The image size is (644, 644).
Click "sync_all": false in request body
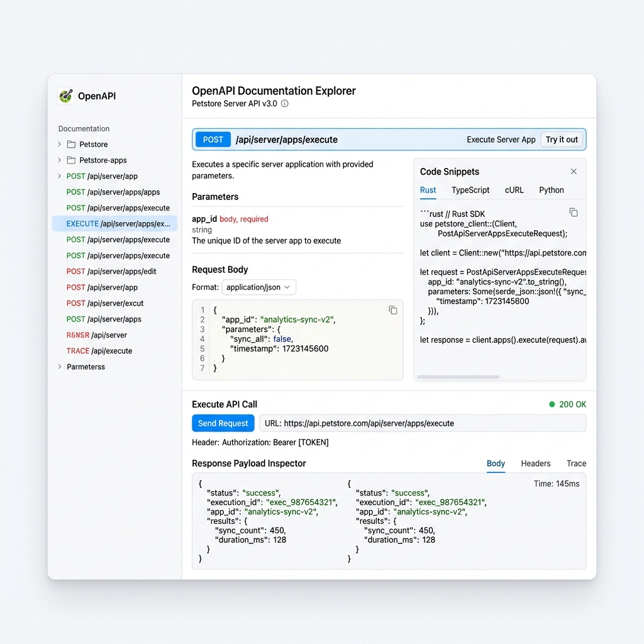[261, 339]
